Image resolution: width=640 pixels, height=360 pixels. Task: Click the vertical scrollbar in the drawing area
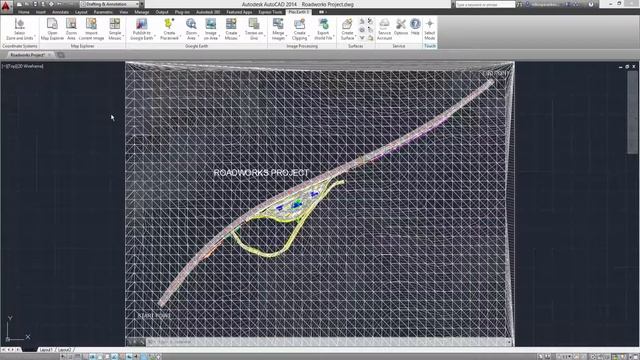tap(632, 112)
